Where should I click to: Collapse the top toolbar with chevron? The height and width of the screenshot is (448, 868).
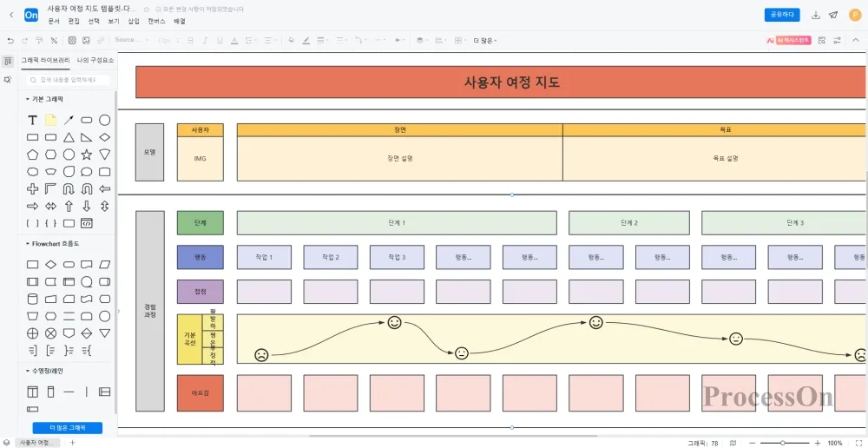(855, 40)
